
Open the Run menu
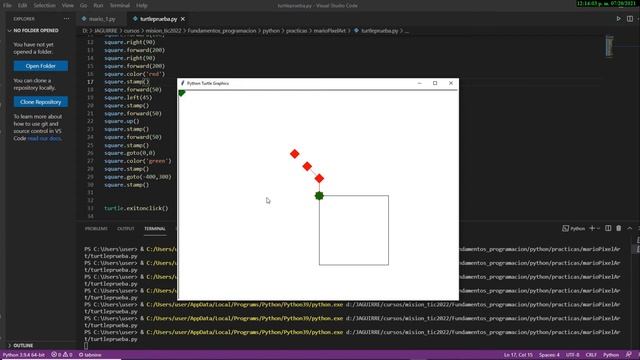coord(98,5)
